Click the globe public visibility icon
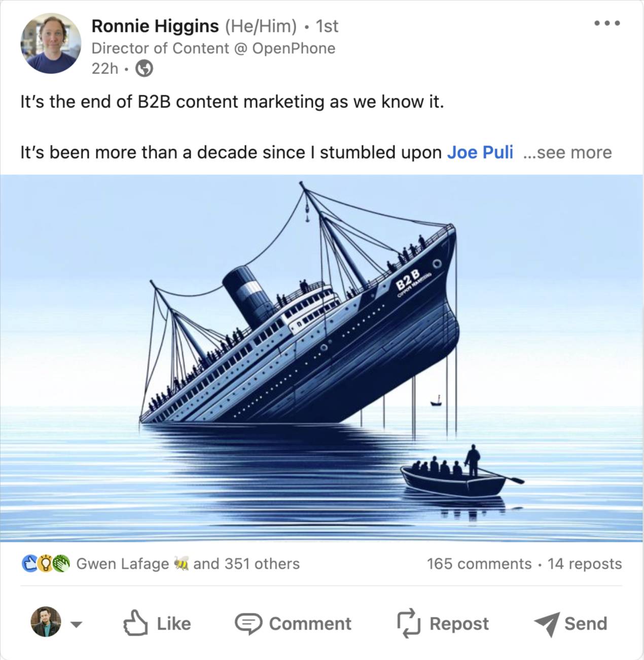The width and height of the screenshot is (644, 660). (x=145, y=68)
